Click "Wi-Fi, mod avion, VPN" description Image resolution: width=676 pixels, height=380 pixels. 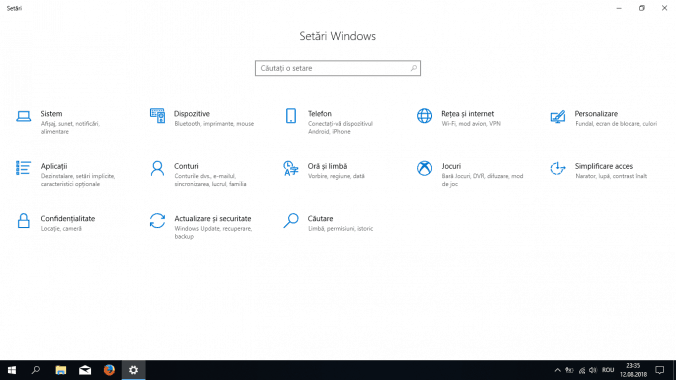[x=471, y=124]
